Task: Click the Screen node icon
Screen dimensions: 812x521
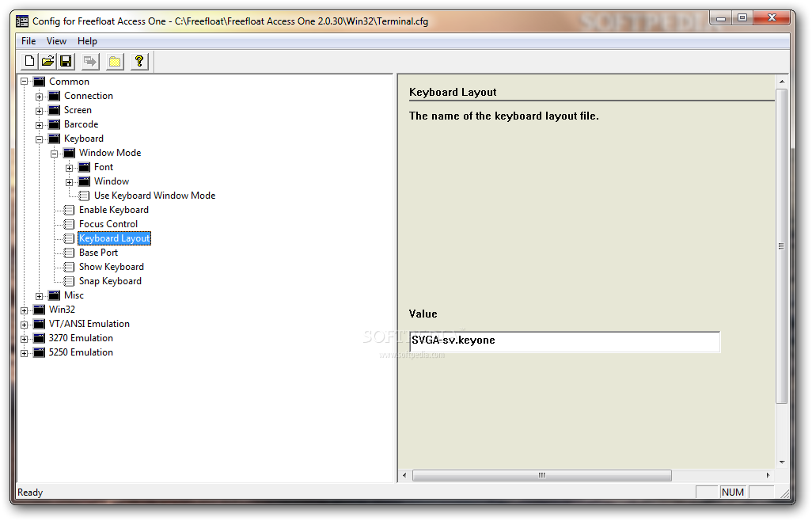Action: [x=55, y=110]
